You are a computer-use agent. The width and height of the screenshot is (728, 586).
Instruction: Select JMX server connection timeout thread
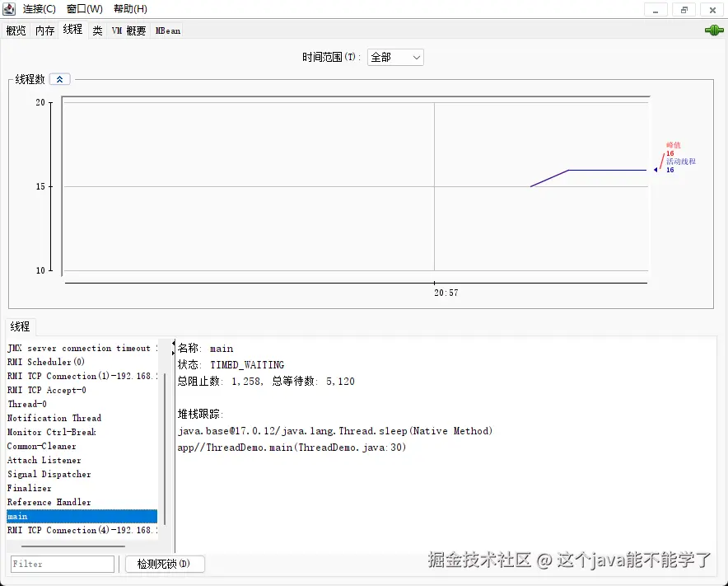(82, 348)
